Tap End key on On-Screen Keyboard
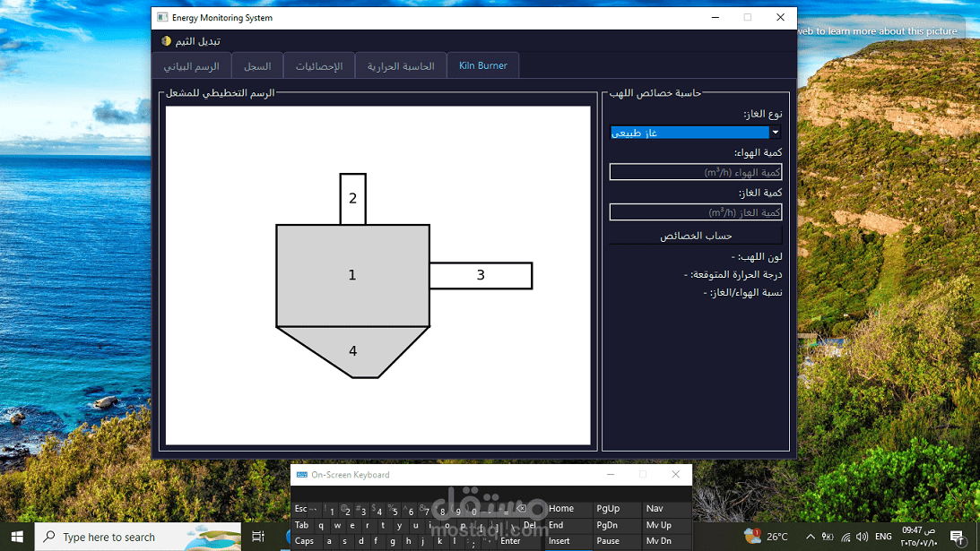This screenshot has height=551, width=980. [568, 525]
